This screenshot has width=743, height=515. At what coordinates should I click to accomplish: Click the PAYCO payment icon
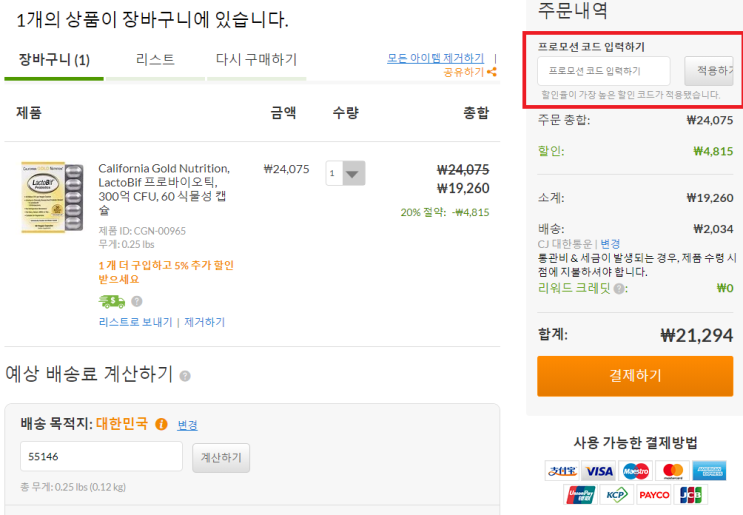654,495
